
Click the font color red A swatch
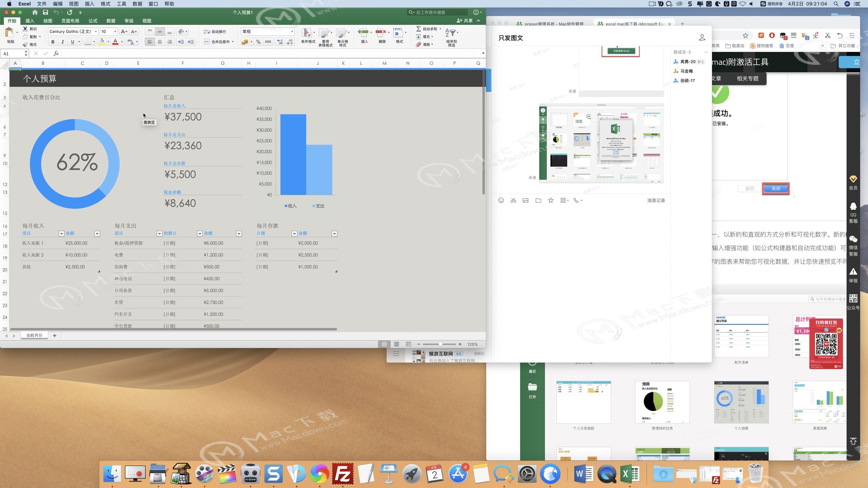coord(115,42)
